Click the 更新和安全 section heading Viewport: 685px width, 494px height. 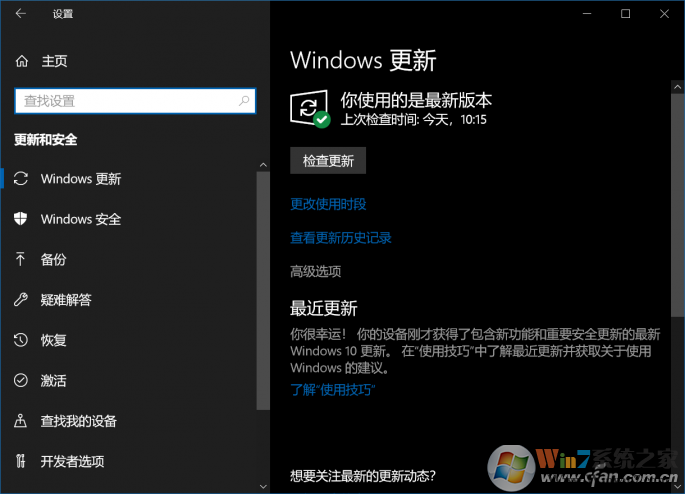coord(45,140)
